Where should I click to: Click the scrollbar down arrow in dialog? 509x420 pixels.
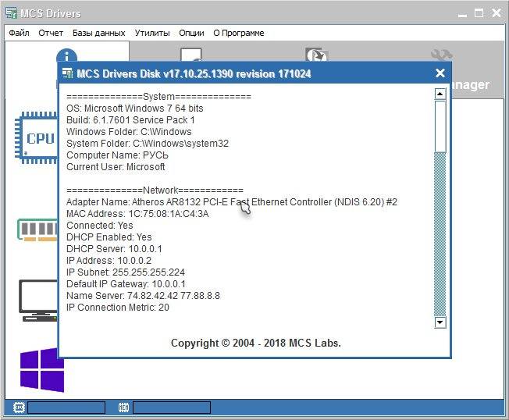coord(440,322)
